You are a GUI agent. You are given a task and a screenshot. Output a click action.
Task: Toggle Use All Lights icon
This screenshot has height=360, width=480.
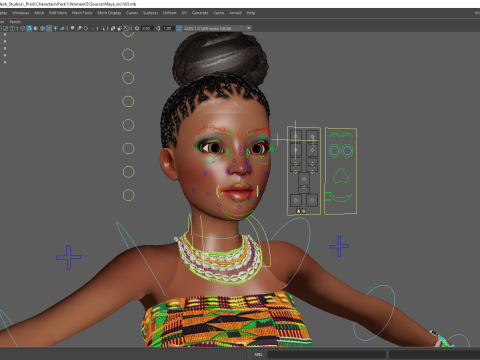pyautogui.click(x=55, y=28)
